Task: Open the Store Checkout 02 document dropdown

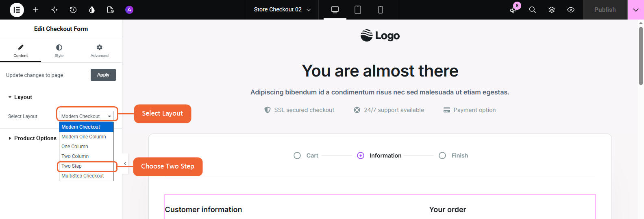Action: click(282, 10)
